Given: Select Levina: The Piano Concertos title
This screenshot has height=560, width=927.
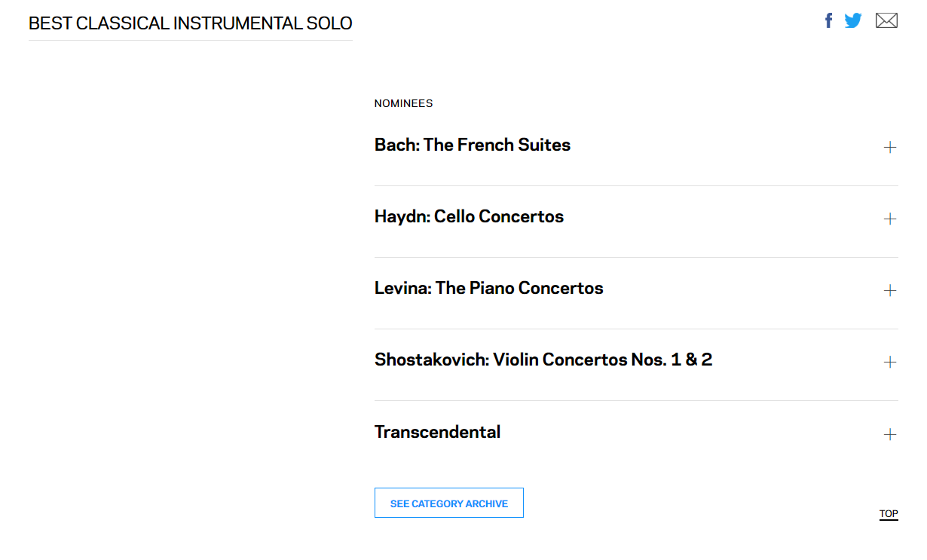Looking at the screenshot, I should click(x=488, y=288).
